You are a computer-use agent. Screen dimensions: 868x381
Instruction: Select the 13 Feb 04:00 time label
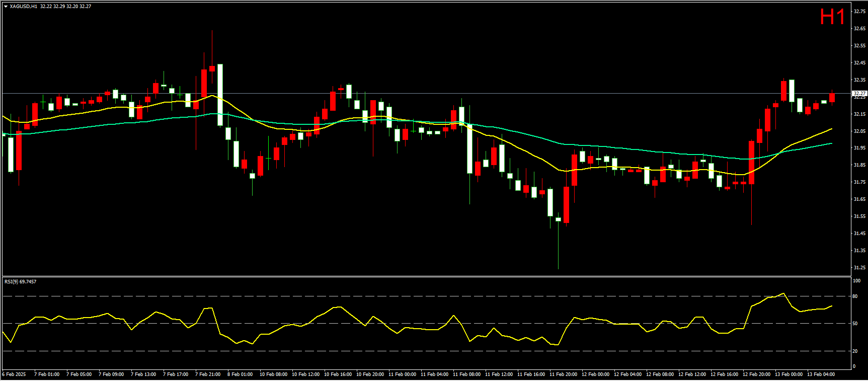point(821,374)
